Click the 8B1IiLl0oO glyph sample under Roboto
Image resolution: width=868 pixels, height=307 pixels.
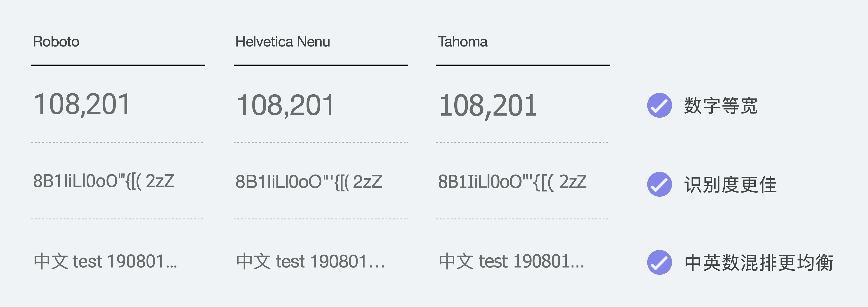104,181
